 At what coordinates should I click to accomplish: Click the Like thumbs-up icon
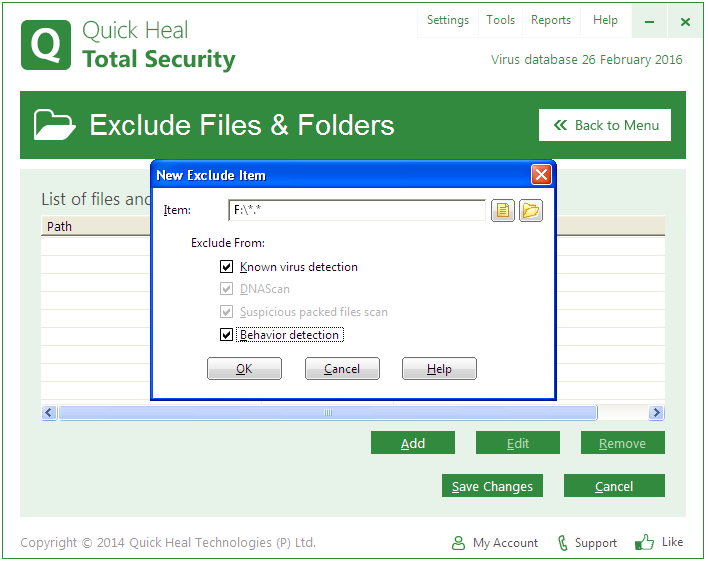(x=645, y=542)
